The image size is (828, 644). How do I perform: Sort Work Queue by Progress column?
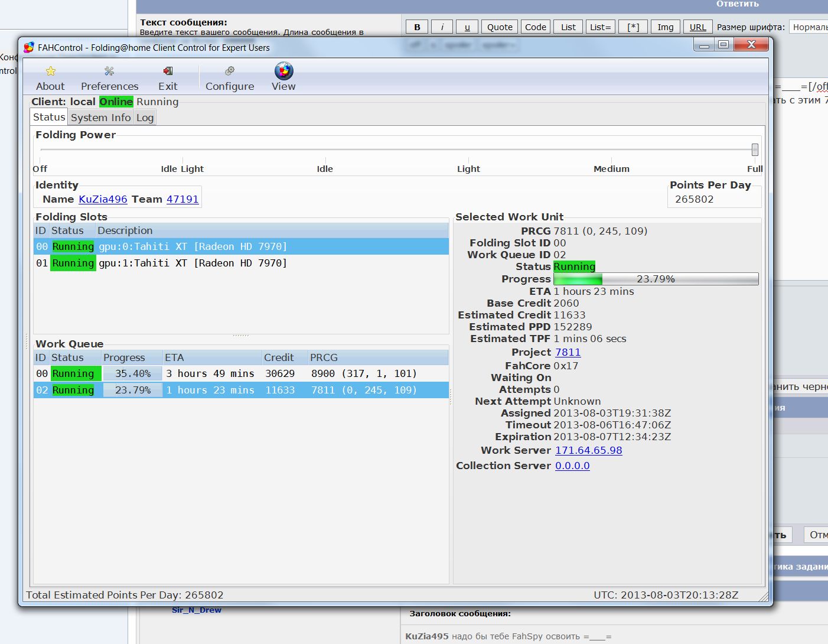(132, 357)
